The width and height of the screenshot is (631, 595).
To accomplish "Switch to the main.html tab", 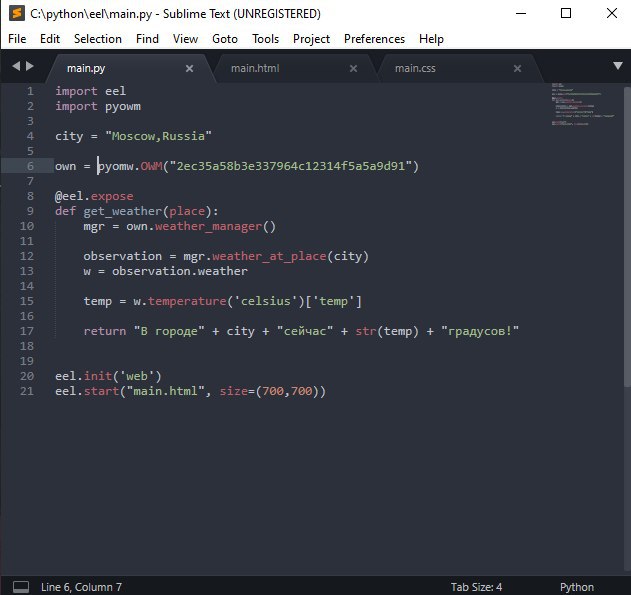I will click(x=255, y=68).
